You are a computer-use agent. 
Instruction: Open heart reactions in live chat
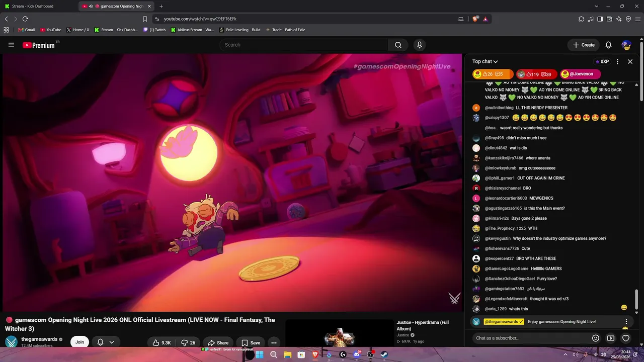pos(626,338)
